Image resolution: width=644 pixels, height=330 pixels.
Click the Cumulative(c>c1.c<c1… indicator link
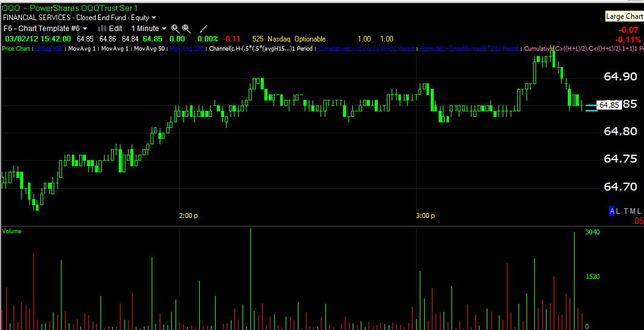point(366,49)
